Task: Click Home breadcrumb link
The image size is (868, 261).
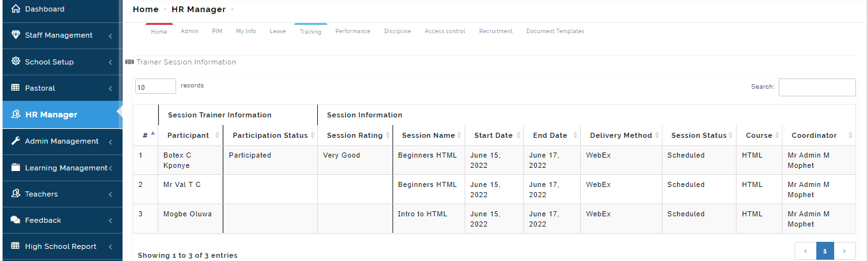Action: pos(146,9)
